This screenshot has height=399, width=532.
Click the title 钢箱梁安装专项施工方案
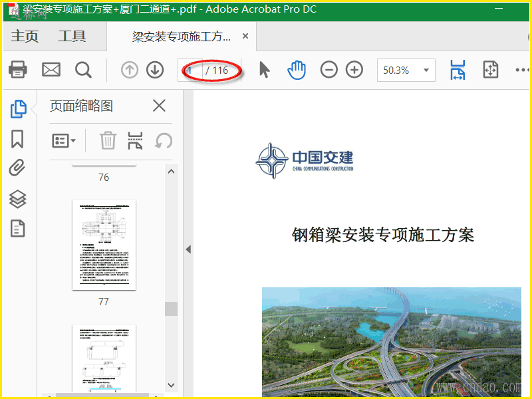tap(383, 235)
